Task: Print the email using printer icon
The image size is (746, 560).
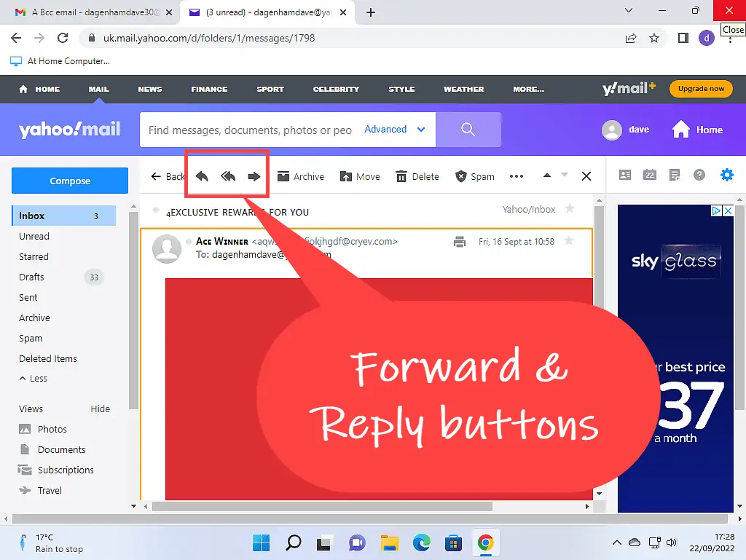Action: (x=460, y=242)
